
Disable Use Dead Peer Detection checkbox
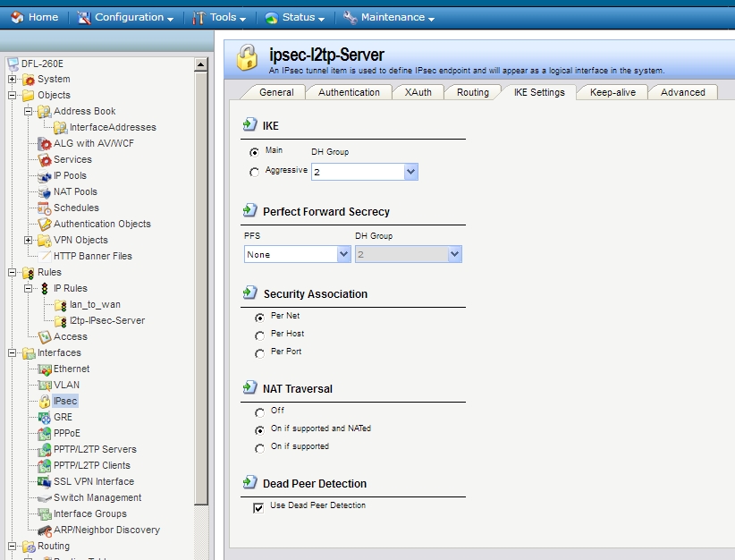tap(260, 507)
